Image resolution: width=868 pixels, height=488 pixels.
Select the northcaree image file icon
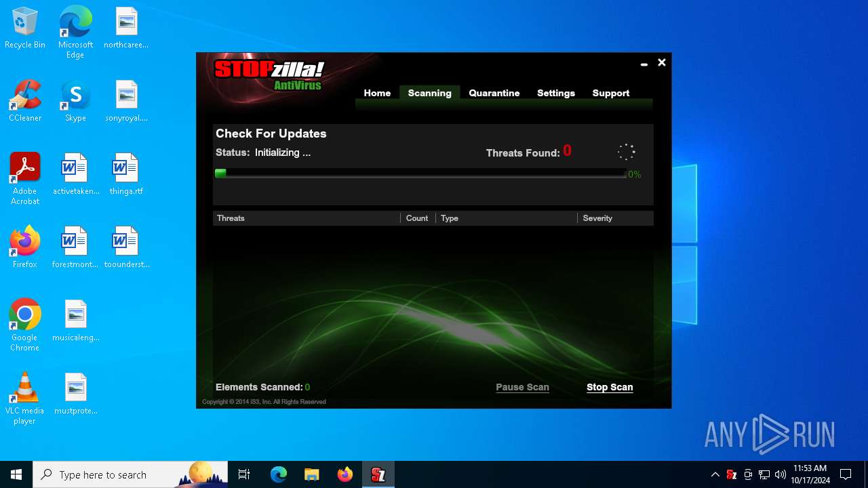[126, 29]
